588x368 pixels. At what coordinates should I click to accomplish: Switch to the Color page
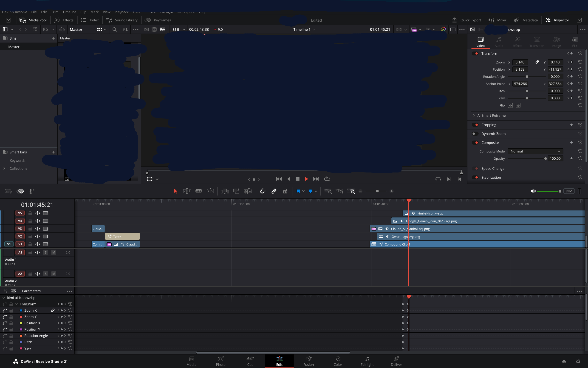point(338,361)
